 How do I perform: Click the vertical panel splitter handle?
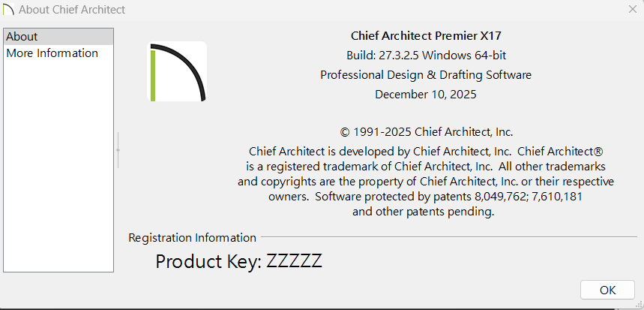118,150
